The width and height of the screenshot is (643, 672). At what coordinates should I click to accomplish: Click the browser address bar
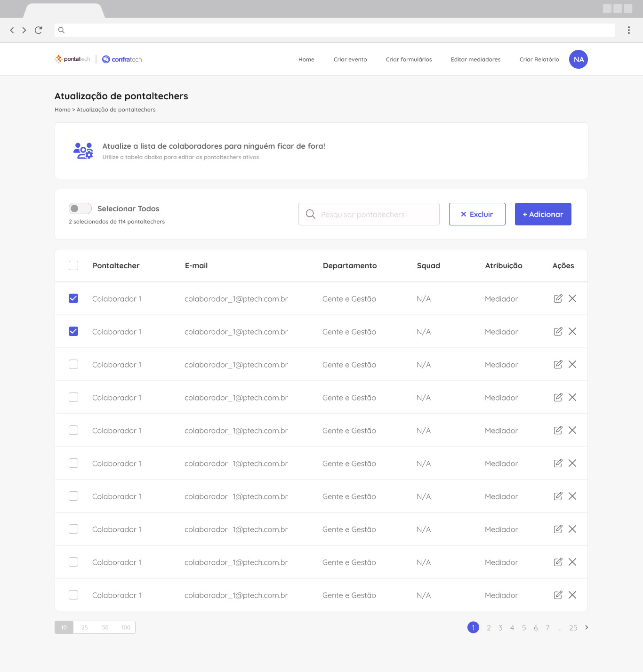point(335,30)
